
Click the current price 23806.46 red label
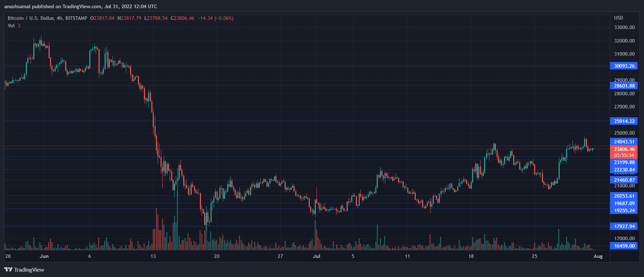click(624, 152)
